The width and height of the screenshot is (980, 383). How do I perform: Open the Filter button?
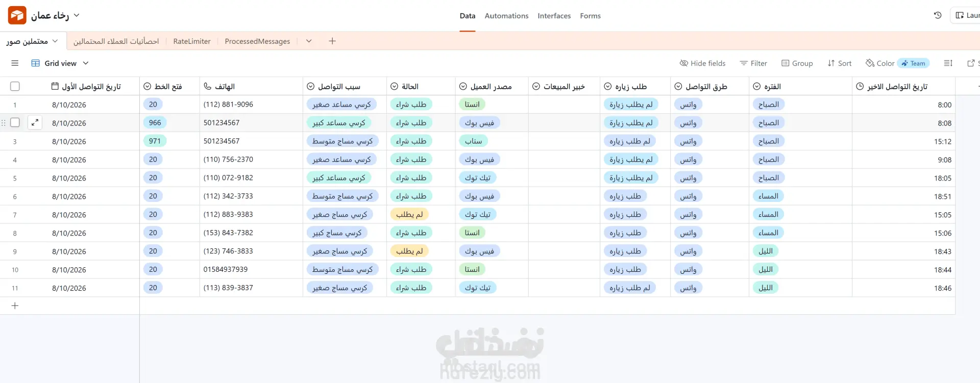pos(753,63)
